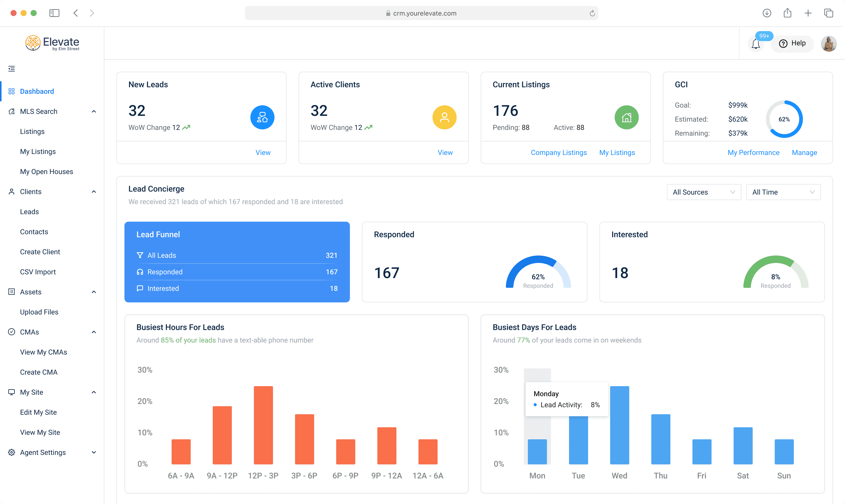Toggle the browser sidebar panel
This screenshot has height=504, width=845.
coord(54,13)
